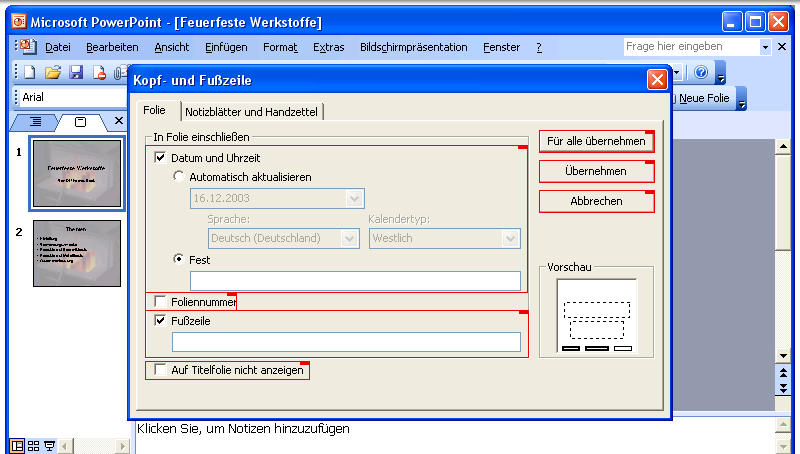Open the Einfügen menu
The height and width of the screenshot is (454, 800).
pos(226,47)
